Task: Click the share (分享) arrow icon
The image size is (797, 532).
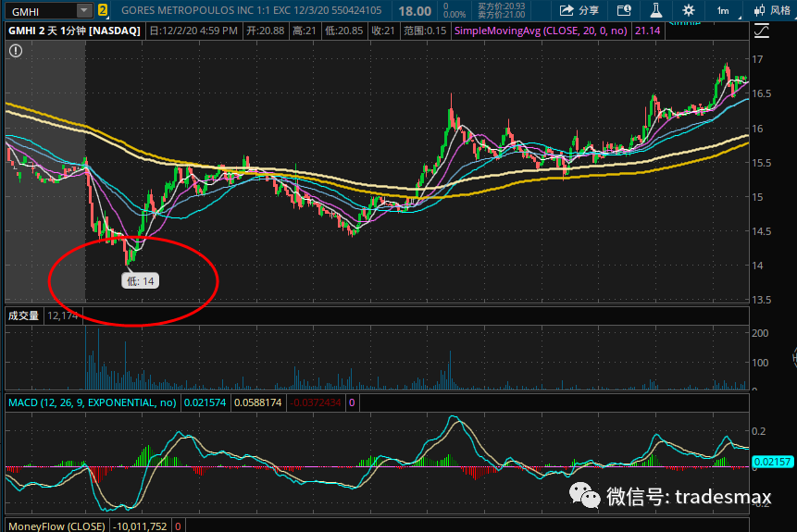Action: (x=567, y=10)
